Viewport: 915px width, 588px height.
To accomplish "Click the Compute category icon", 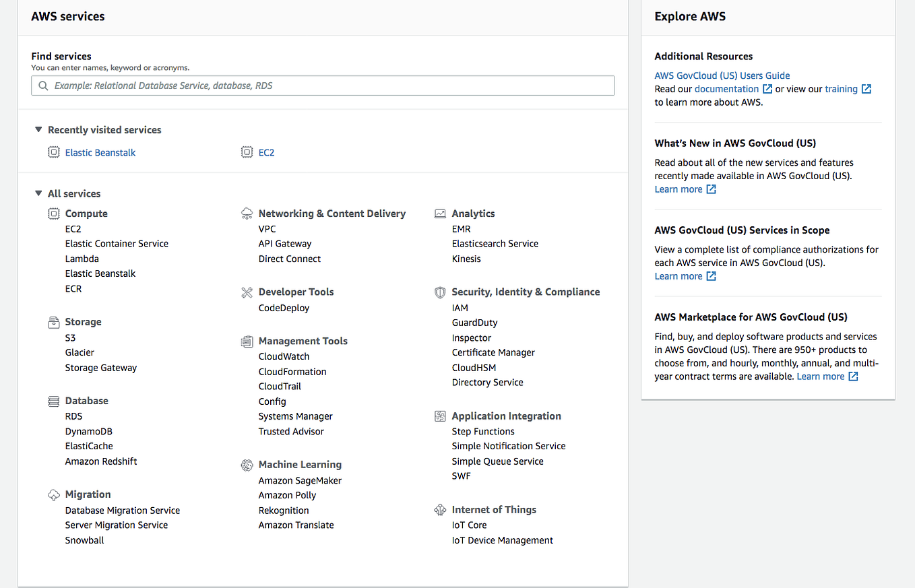I will pyautogui.click(x=53, y=214).
